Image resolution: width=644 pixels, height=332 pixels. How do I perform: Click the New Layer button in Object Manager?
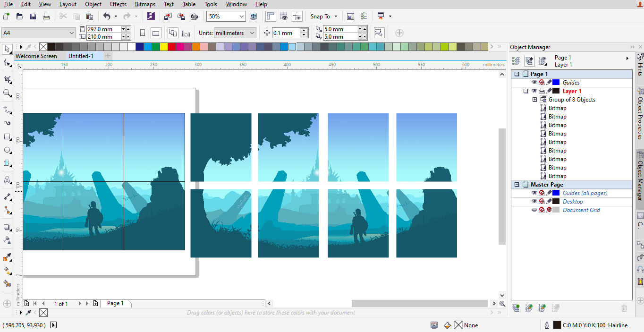[x=516, y=308]
